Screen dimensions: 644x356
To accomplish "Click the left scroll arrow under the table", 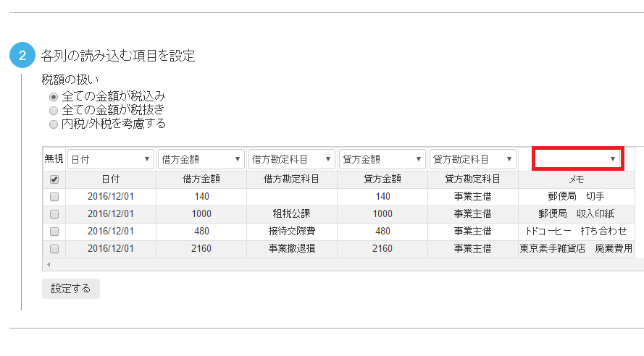I will [49, 265].
